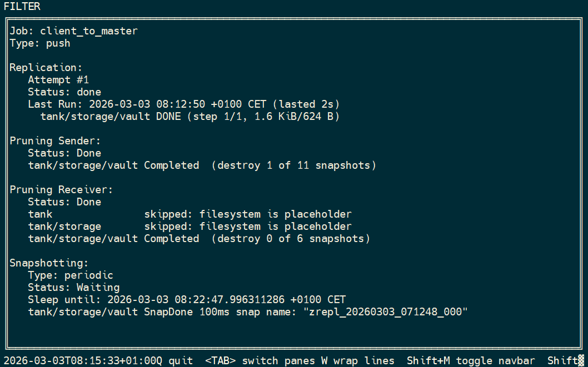Viewport: 588px width, 367px height.
Task: Click the Pruning Receiver section header
Action: point(61,190)
